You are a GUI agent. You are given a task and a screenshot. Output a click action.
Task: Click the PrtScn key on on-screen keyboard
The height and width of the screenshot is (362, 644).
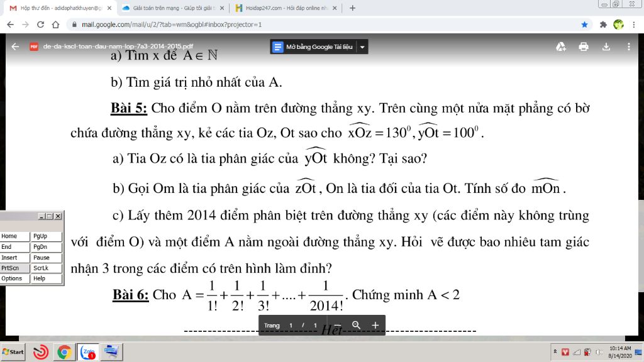point(15,268)
